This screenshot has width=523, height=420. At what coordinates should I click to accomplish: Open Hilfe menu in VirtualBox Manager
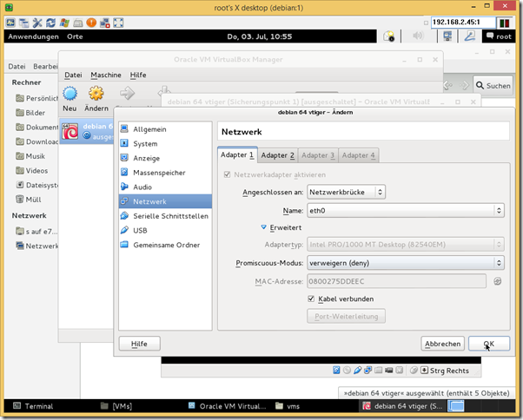pyautogui.click(x=138, y=75)
